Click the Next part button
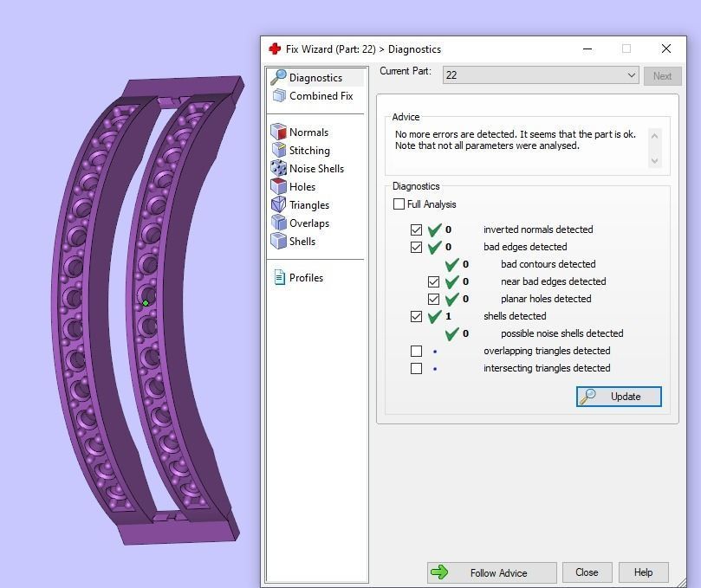Image resolution: width=701 pixels, height=588 pixels. [662, 75]
